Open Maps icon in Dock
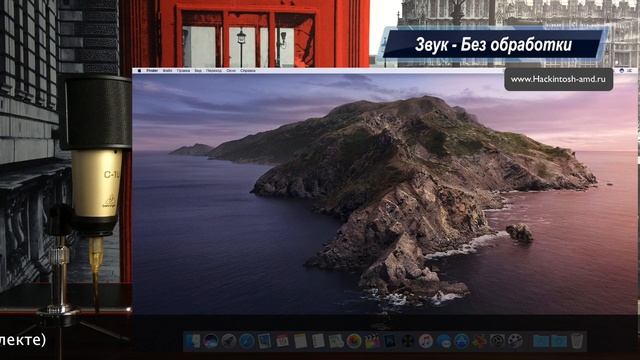The width and height of the screenshot is (640, 360). pyautogui.click(x=336, y=341)
